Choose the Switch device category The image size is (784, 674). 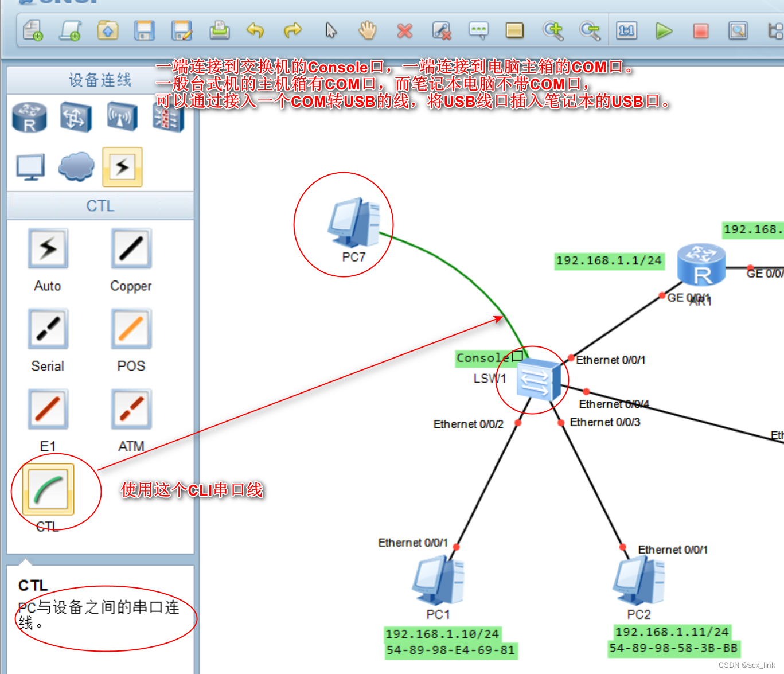point(76,117)
